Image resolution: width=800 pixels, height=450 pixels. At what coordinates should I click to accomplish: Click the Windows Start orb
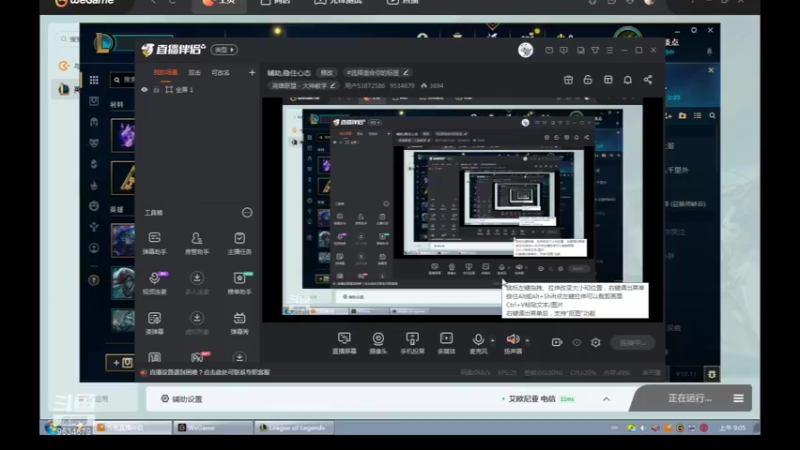(x=51, y=428)
